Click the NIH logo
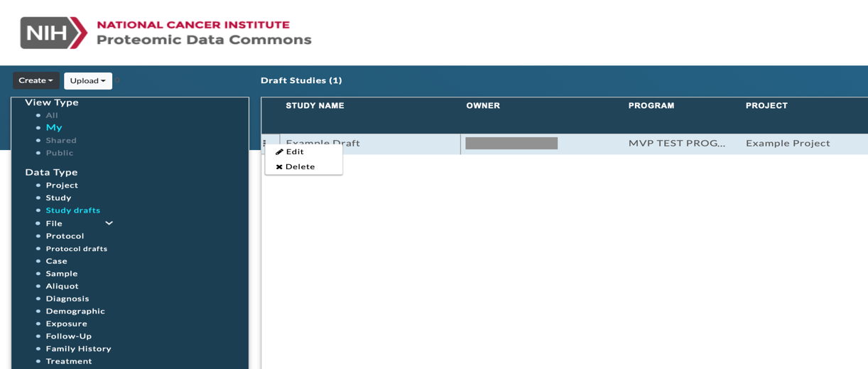Screen dimensions: 868x369 54,33
